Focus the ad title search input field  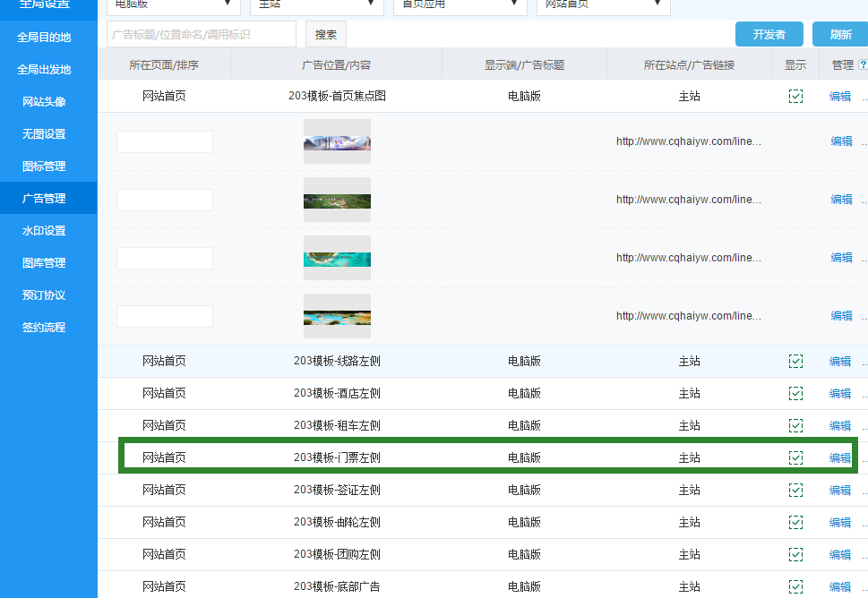pyautogui.click(x=202, y=34)
